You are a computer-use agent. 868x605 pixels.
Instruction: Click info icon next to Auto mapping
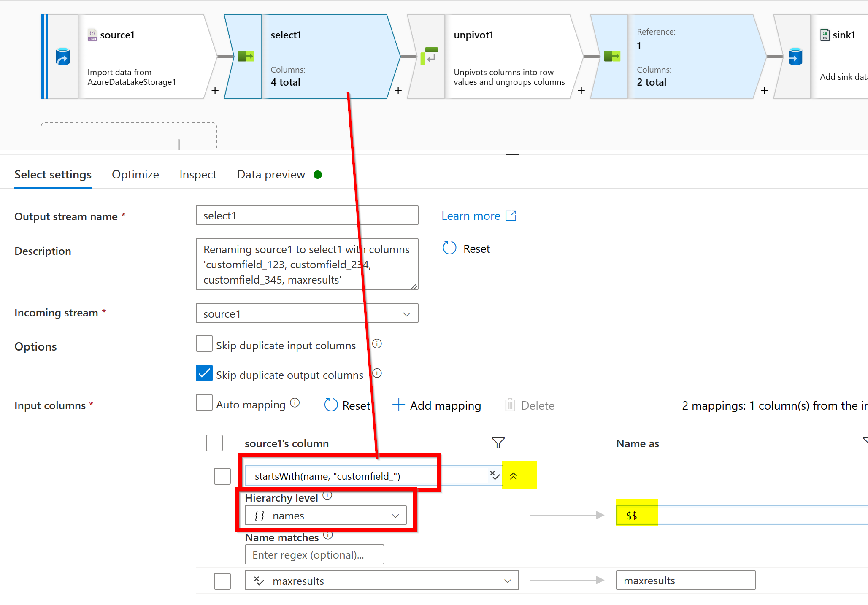coord(295,403)
